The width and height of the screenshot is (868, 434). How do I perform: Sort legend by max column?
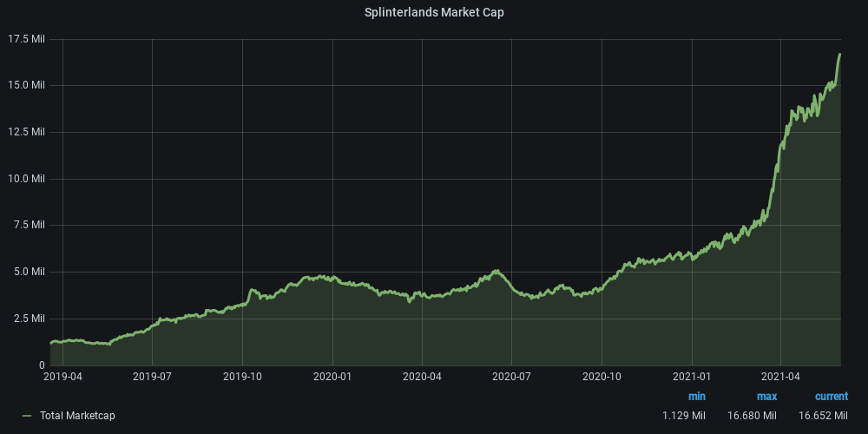(x=766, y=397)
